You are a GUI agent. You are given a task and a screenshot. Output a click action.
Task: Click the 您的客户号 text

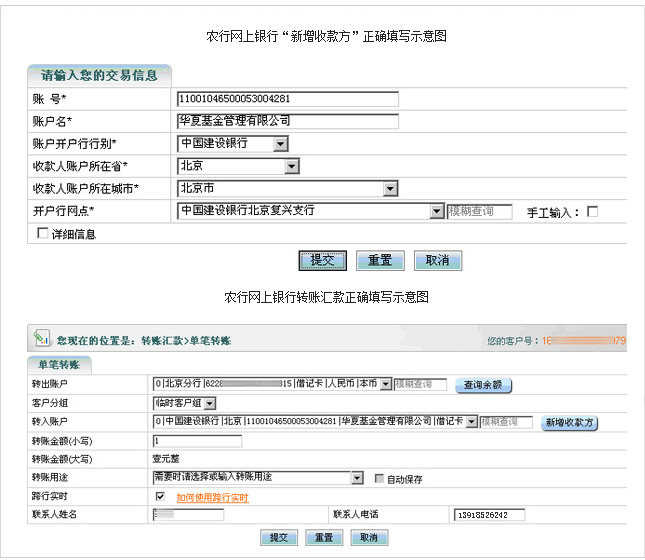[x=510, y=341]
